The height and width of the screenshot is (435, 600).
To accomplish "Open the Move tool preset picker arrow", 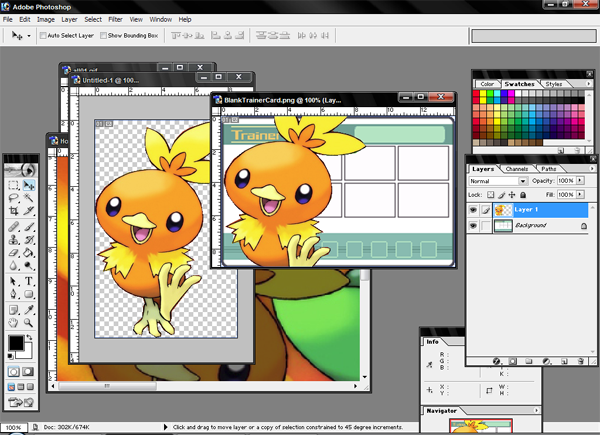I will pos(29,36).
